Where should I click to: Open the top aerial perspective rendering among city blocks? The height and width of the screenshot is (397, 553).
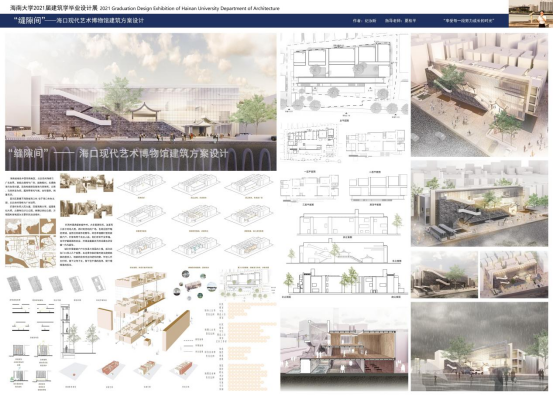coord(480,95)
